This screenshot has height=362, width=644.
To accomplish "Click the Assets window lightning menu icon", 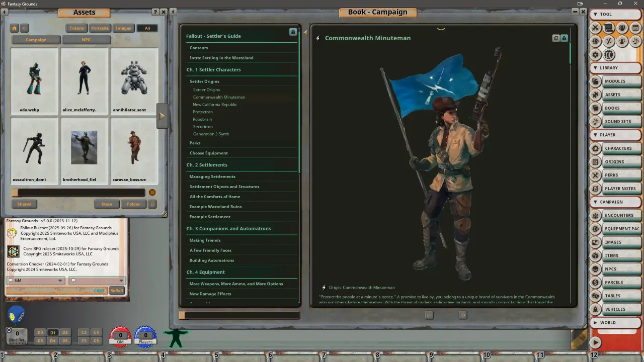I will (5, 12).
